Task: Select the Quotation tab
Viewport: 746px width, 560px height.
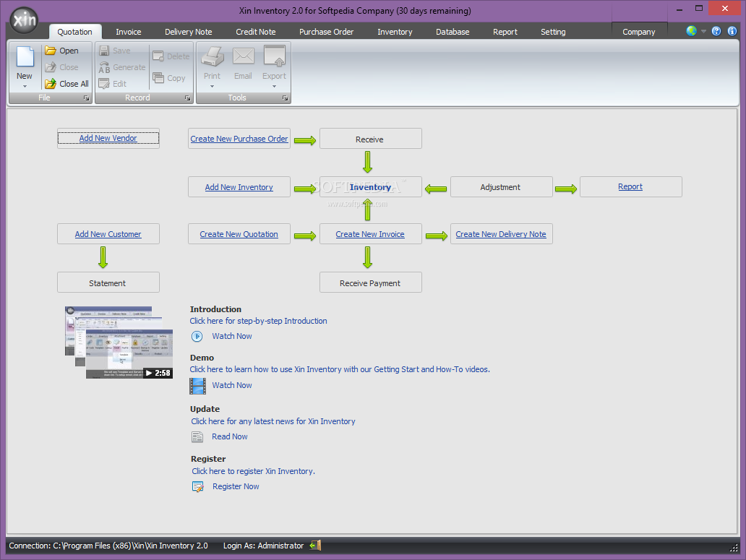Action: coord(74,32)
